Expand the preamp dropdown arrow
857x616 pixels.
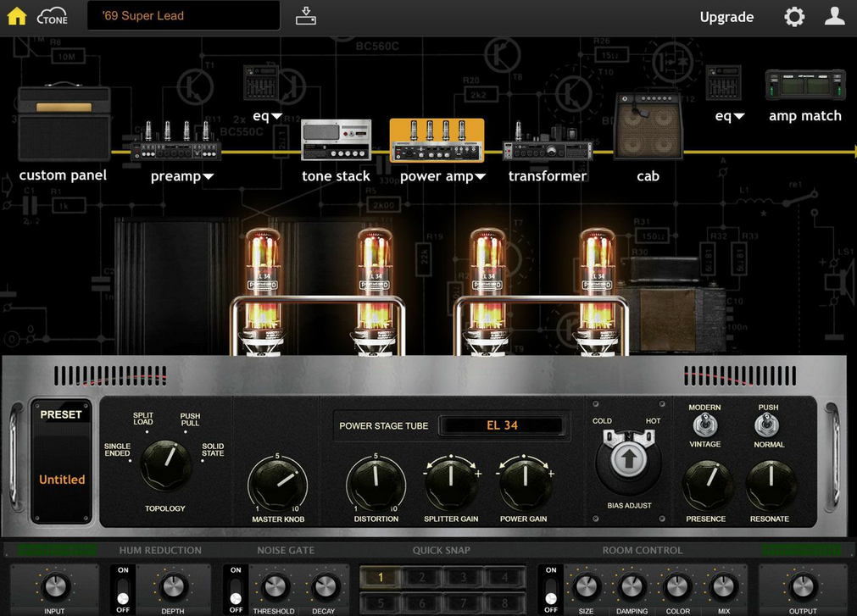click(x=209, y=176)
